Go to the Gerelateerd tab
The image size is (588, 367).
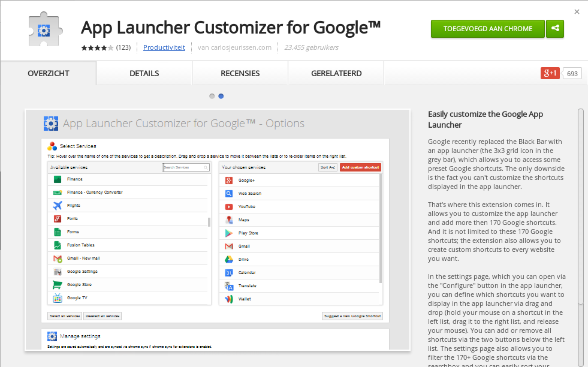336,73
